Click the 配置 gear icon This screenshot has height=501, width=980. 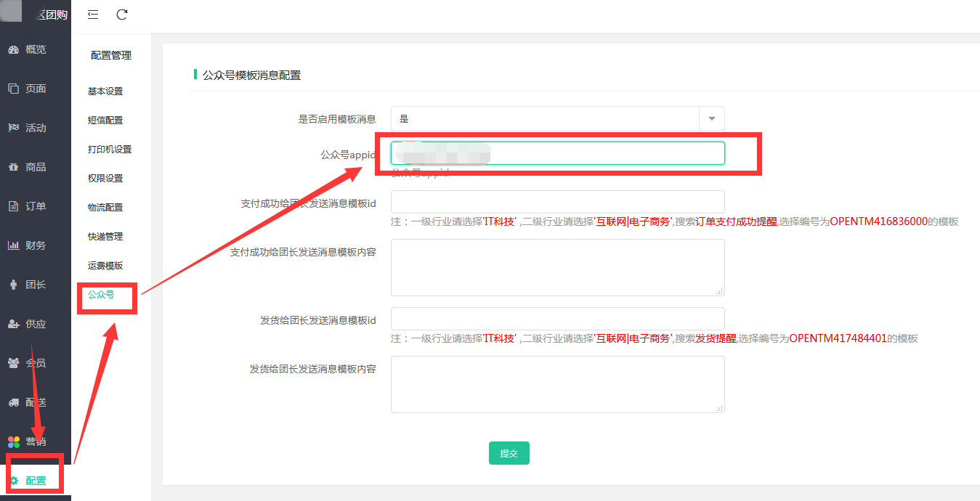(13, 481)
